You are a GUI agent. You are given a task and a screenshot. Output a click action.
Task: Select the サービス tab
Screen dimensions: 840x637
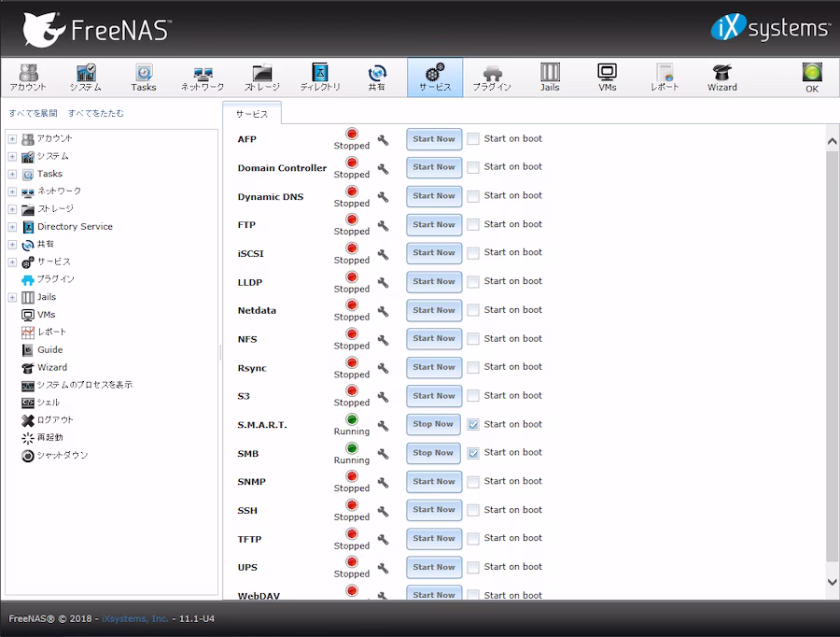point(252,114)
